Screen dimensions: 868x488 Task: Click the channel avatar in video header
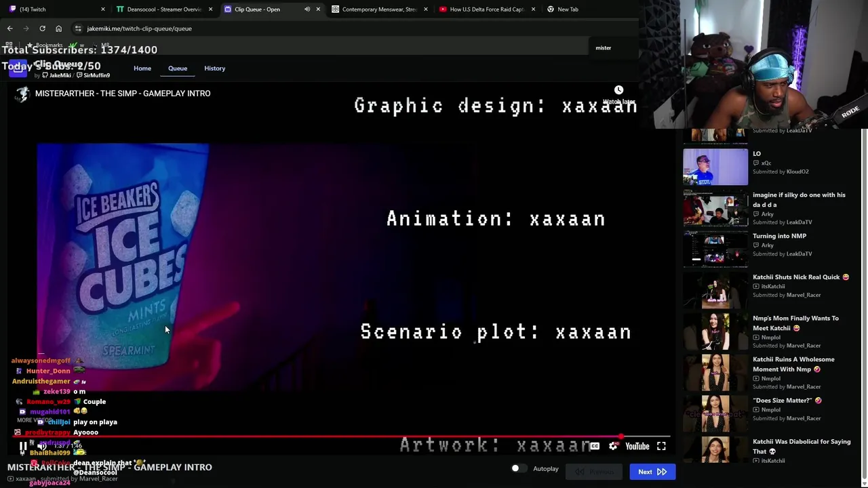(x=22, y=94)
